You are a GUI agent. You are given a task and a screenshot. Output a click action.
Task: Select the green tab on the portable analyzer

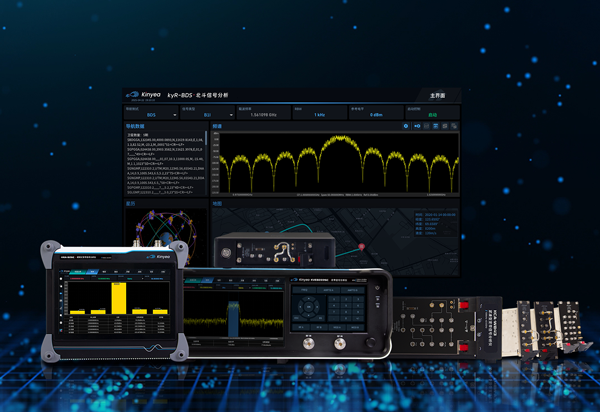(78, 272)
